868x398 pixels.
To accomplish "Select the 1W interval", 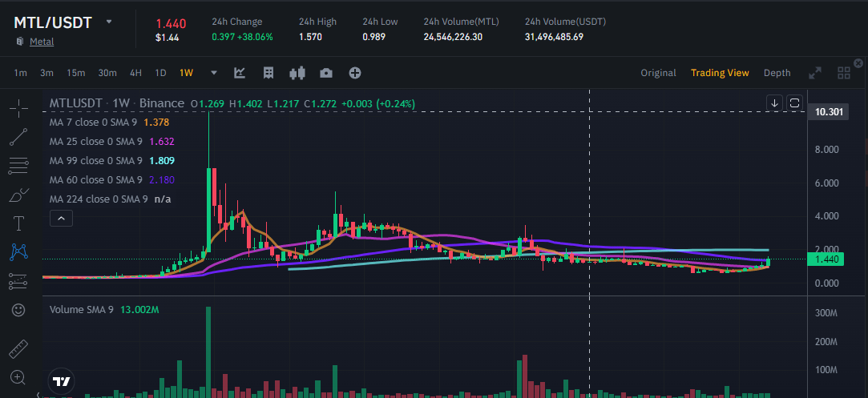I will click(x=186, y=73).
